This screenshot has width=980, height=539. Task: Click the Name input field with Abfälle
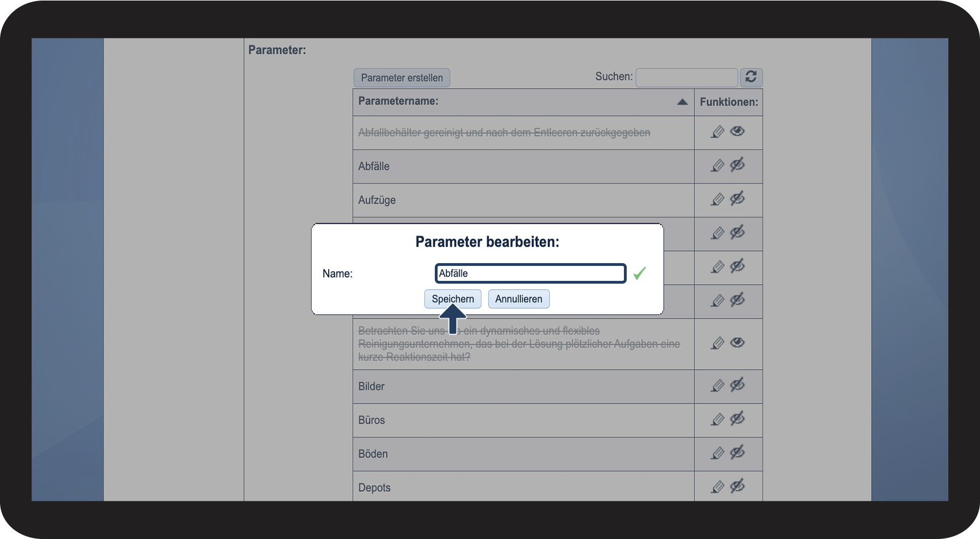(530, 273)
